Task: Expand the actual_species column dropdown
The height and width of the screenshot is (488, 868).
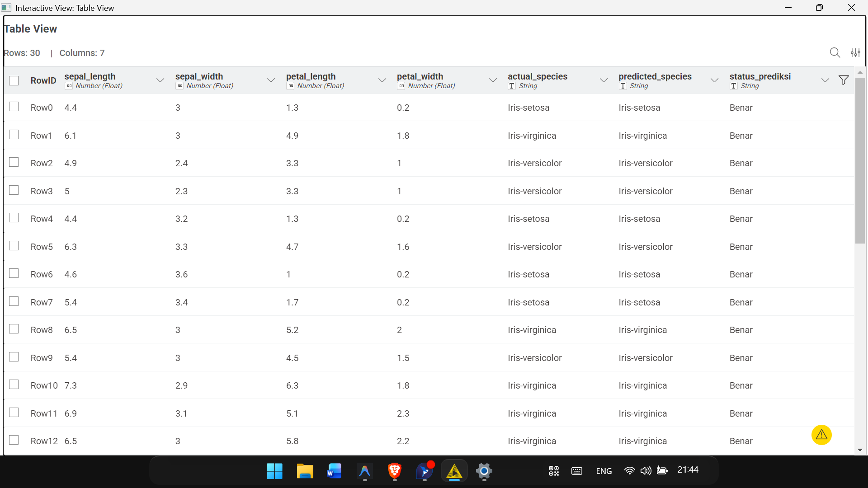Action: (604, 80)
